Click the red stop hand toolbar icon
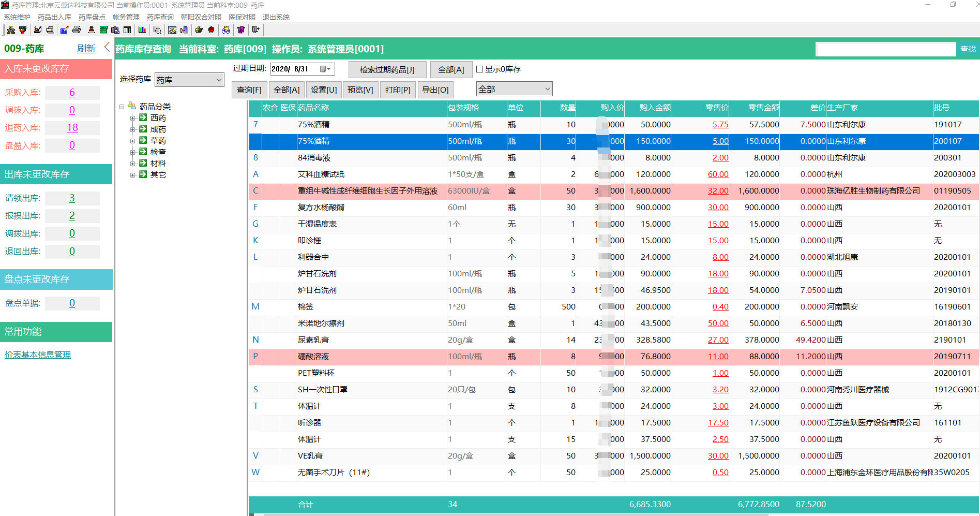Image resolution: width=980 pixels, height=516 pixels. (x=211, y=30)
